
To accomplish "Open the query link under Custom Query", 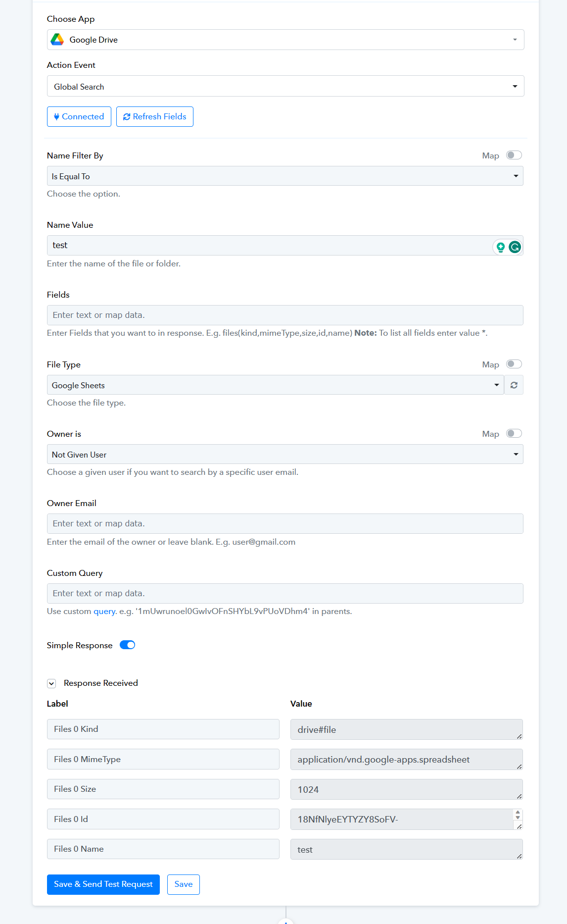I will (x=104, y=611).
